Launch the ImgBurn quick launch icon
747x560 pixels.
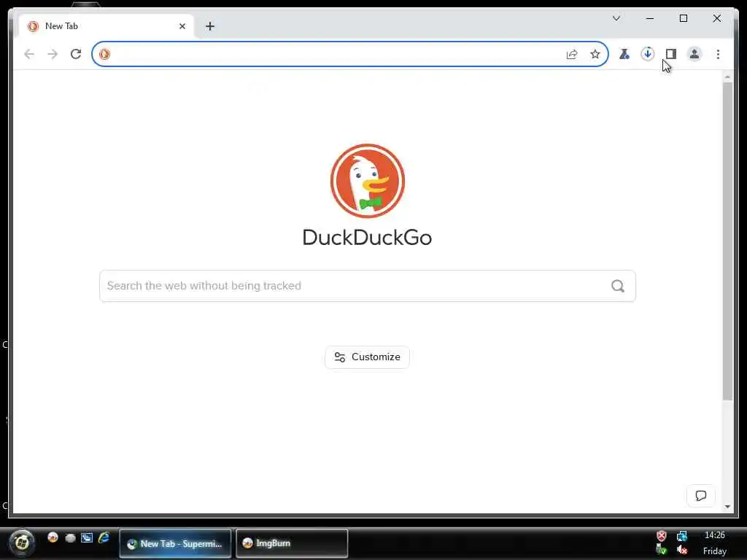click(53, 537)
